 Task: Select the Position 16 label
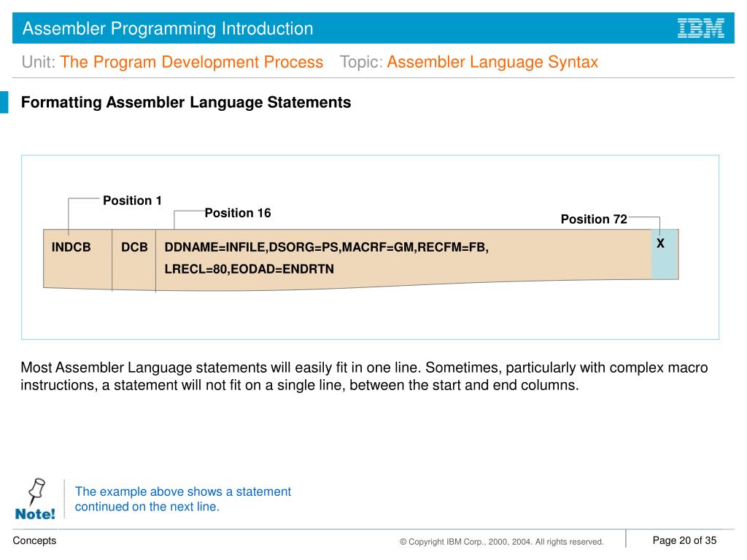pyautogui.click(x=237, y=213)
